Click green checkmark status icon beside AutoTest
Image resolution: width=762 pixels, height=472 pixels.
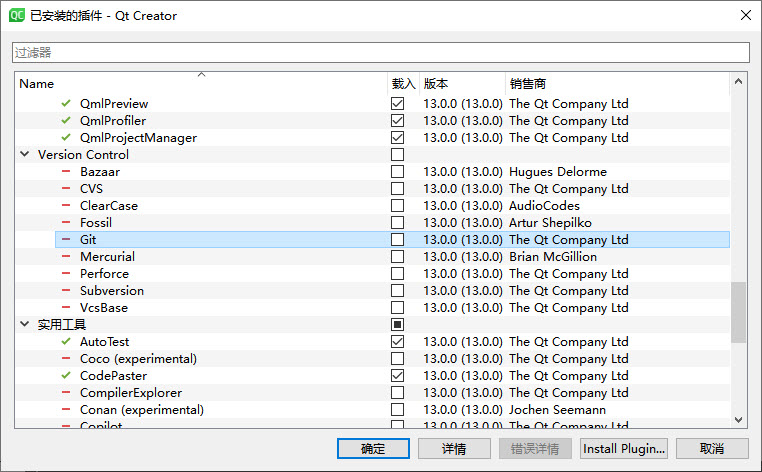pos(66,341)
